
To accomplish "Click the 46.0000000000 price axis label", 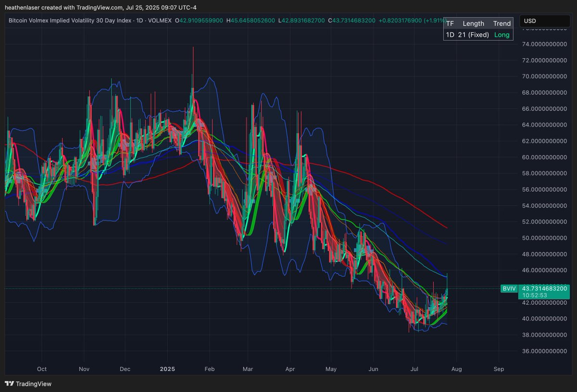I will (545, 270).
